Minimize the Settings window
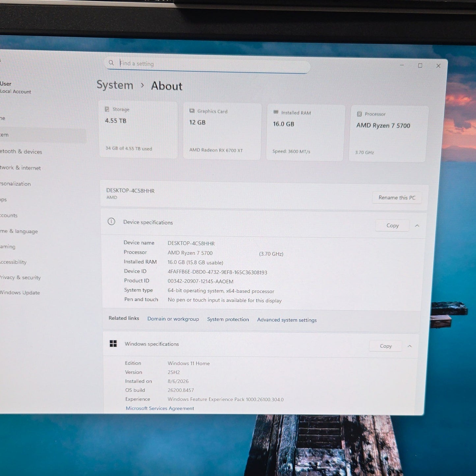The height and width of the screenshot is (476, 476). point(402,65)
